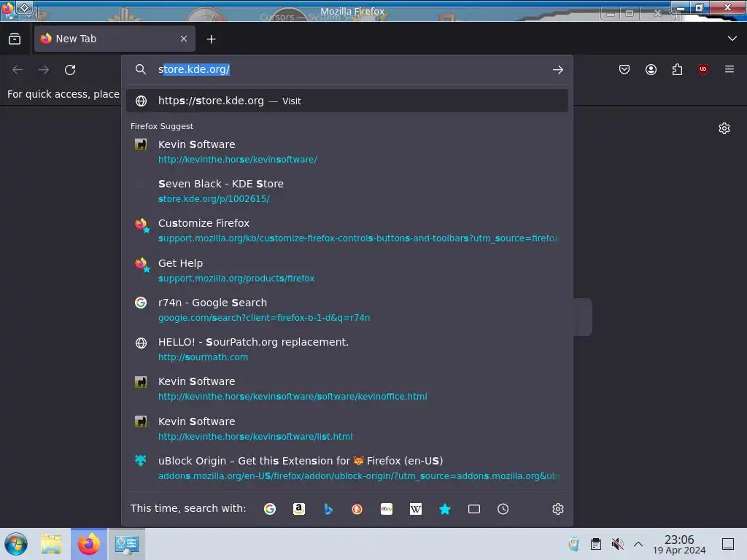This screenshot has width=747, height=560.
Task: Search this time with Google
Action: [x=270, y=509]
